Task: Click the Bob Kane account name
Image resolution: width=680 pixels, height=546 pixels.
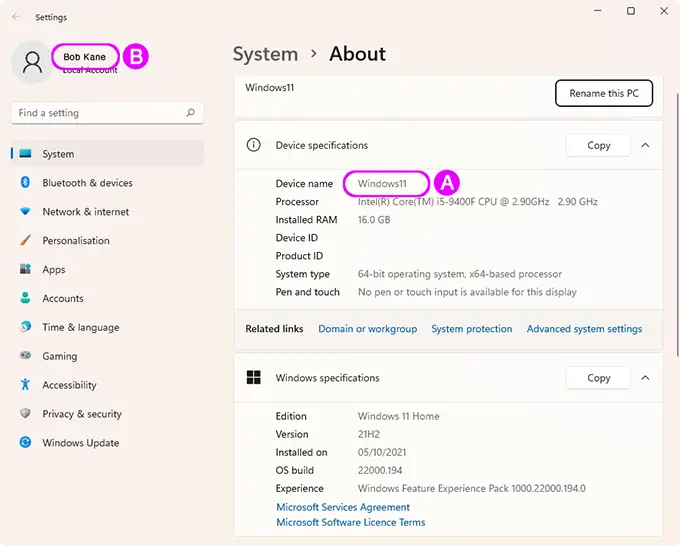Action: point(85,57)
